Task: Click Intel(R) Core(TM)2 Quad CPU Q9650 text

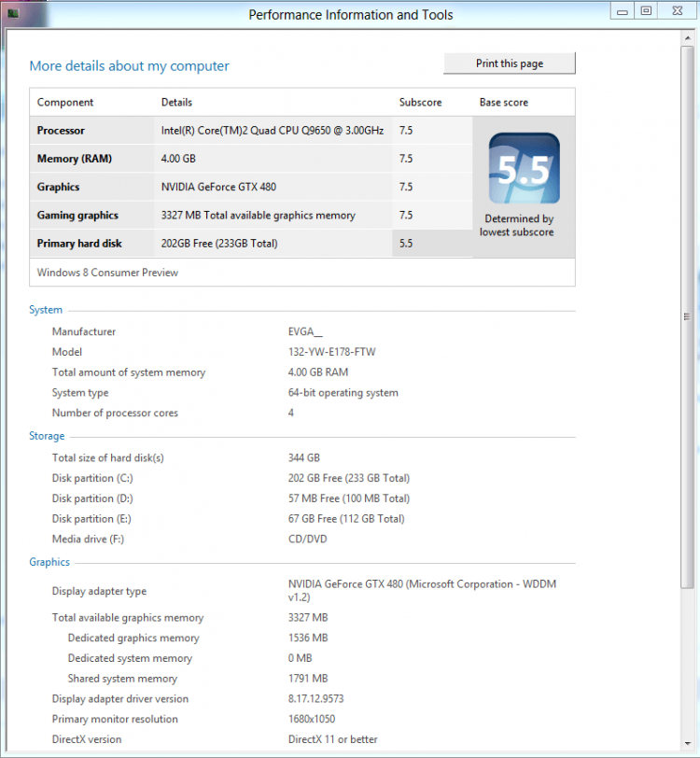Action: click(x=273, y=131)
